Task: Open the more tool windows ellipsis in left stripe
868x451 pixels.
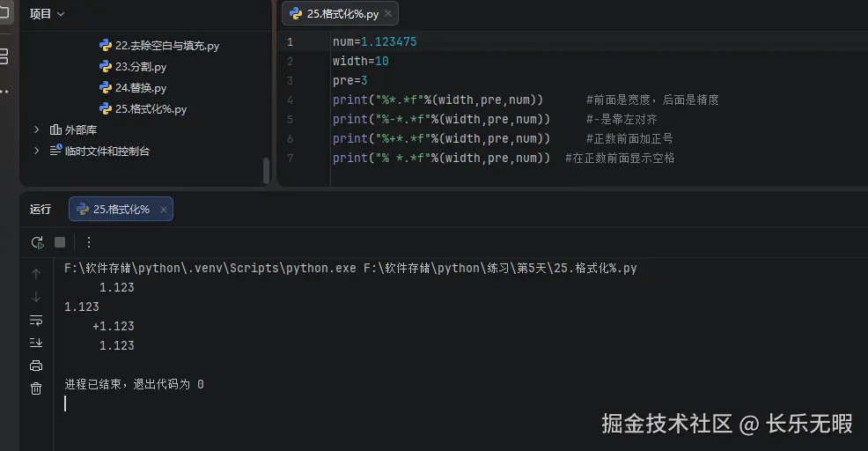Action: (x=4, y=92)
